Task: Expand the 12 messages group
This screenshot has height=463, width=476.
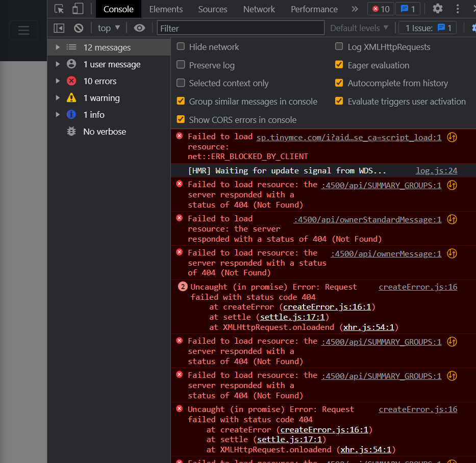Action: click(57, 47)
